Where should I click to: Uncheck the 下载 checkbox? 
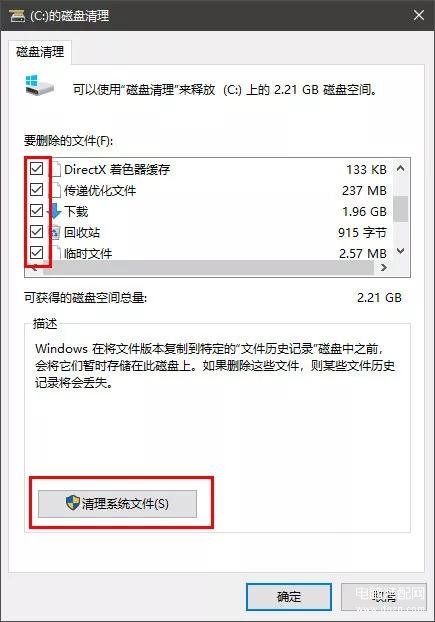tap(36, 210)
